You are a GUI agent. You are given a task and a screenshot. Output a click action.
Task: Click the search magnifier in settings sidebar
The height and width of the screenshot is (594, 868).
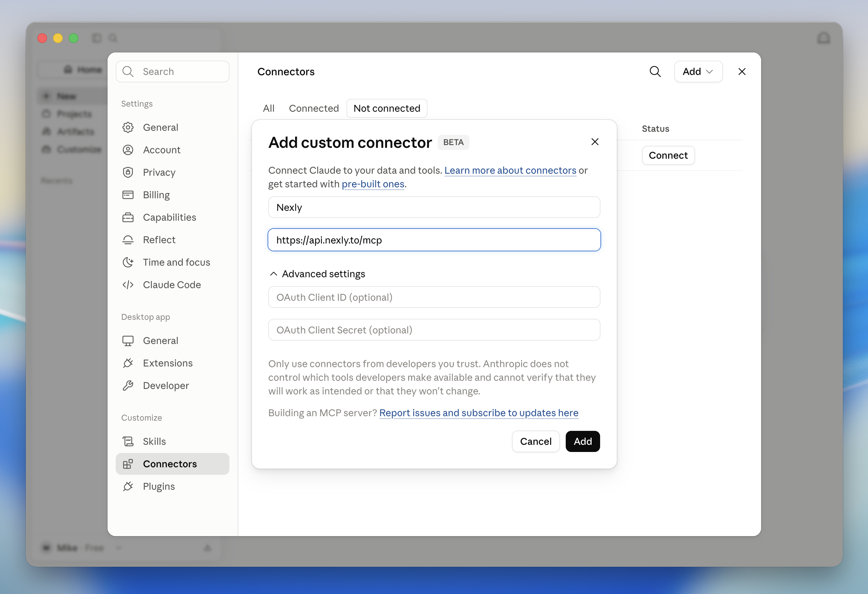(128, 72)
